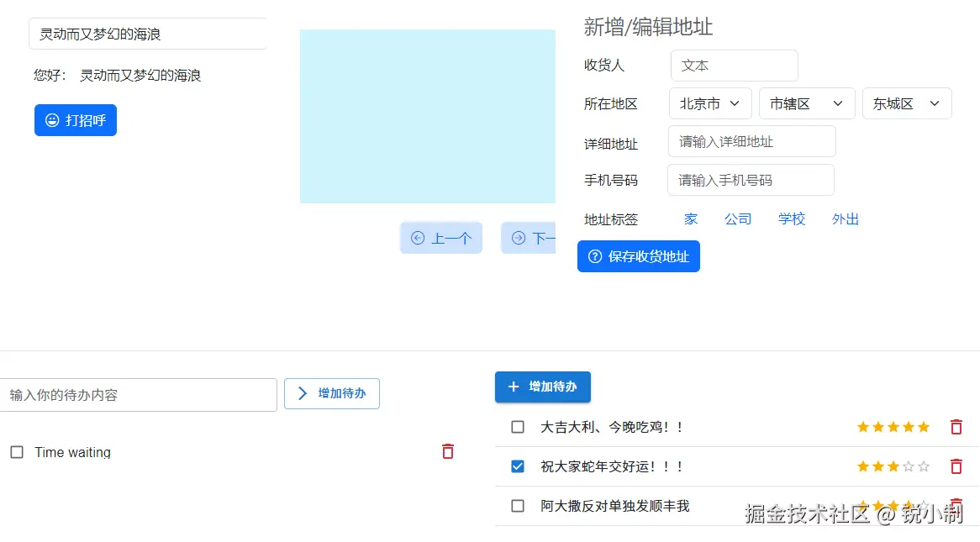Click the 保存收货地址 save button

pos(639,256)
